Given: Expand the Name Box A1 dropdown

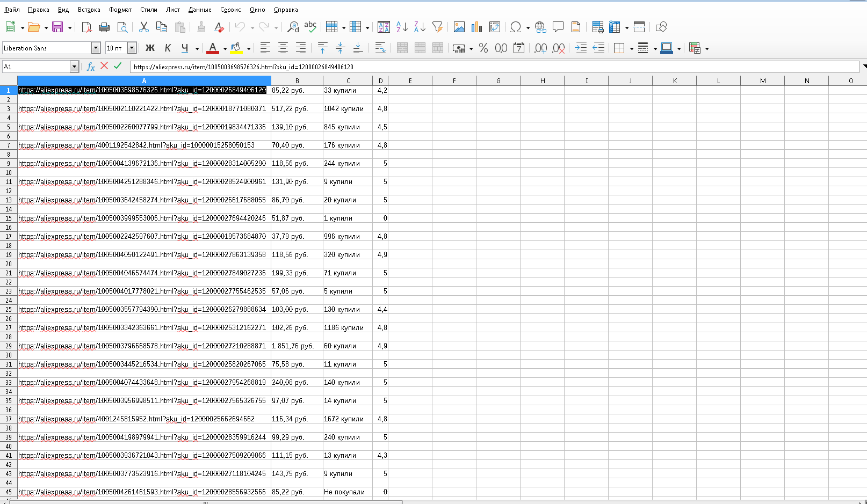Looking at the screenshot, I should click(75, 67).
